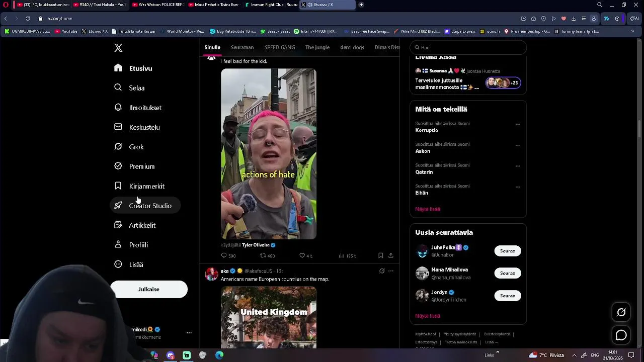Click Grok icon on aka's post
The image size is (644, 362).
click(x=382, y=271)
